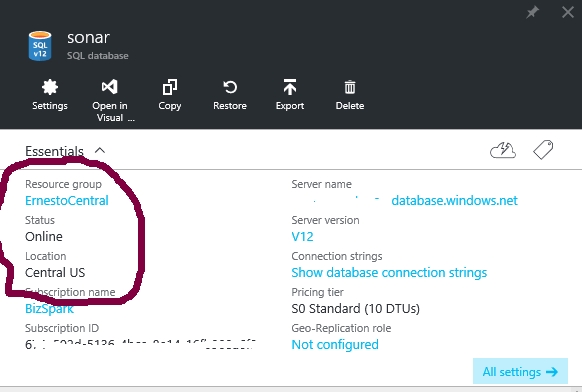Select the V12 server version link
This screenshot has height=392, width=582.
click(302, 237)
